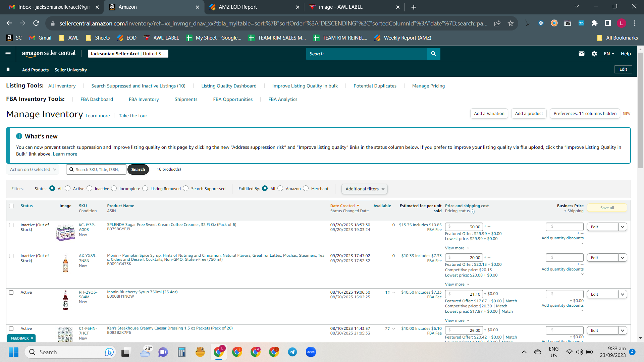The width and height of the screenshot is (644, 362).
Task: Open the Calculator taskbar icon
Action: click(181, 352)
